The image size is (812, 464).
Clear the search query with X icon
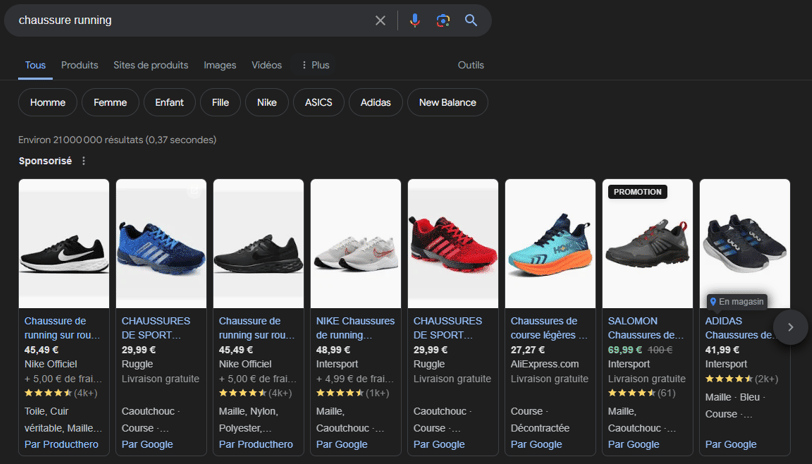pos(380,20)
